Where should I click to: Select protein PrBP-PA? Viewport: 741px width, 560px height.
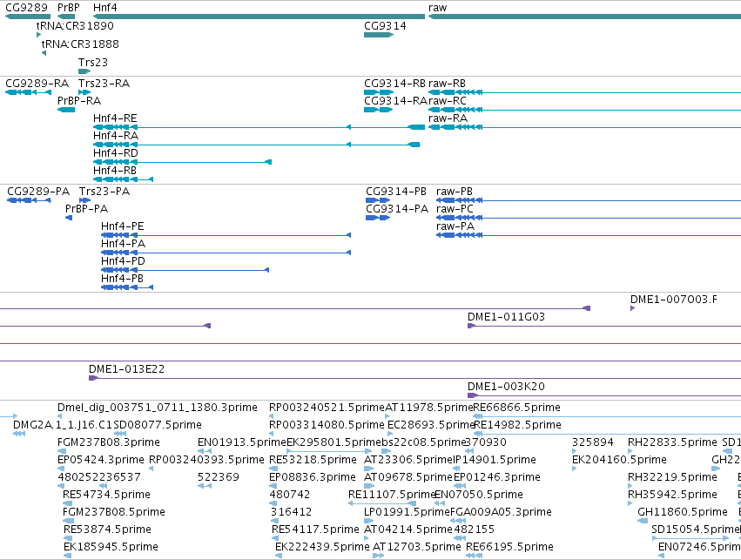pos(69,218)
